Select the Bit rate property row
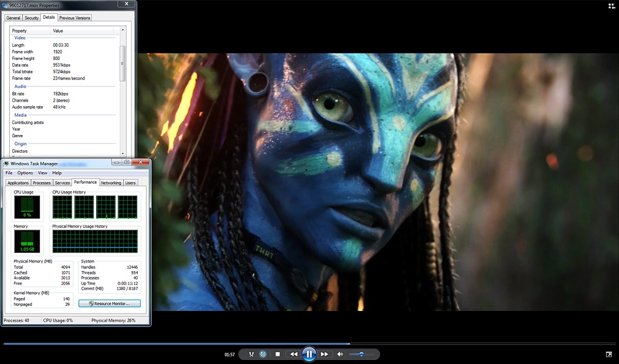Viewport: 619px width, 364px height. pyautogui.click(x=65, y=94)
